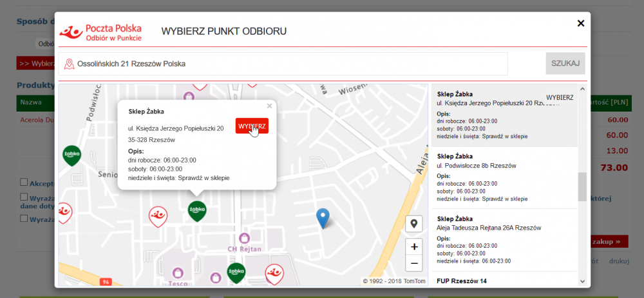
Task: Click the 35-328 Rzeszów postal code text
Action: tap(151, 139)
